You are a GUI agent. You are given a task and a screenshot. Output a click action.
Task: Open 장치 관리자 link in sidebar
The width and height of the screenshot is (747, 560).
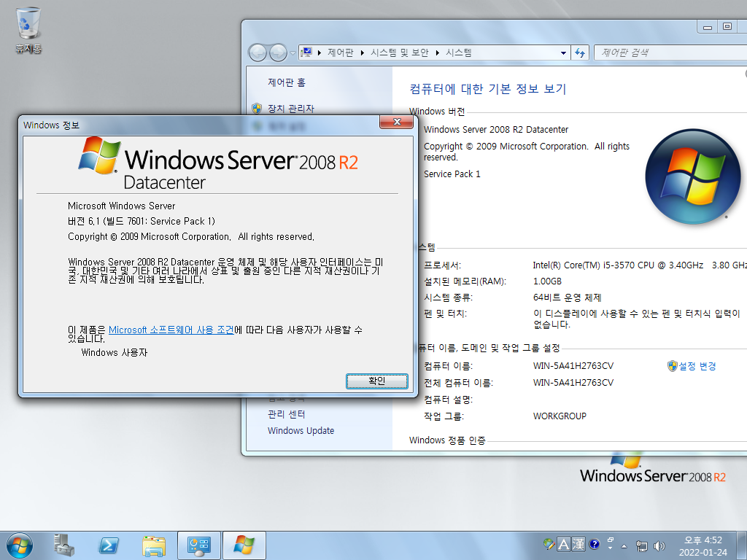(x=290, y=109)
